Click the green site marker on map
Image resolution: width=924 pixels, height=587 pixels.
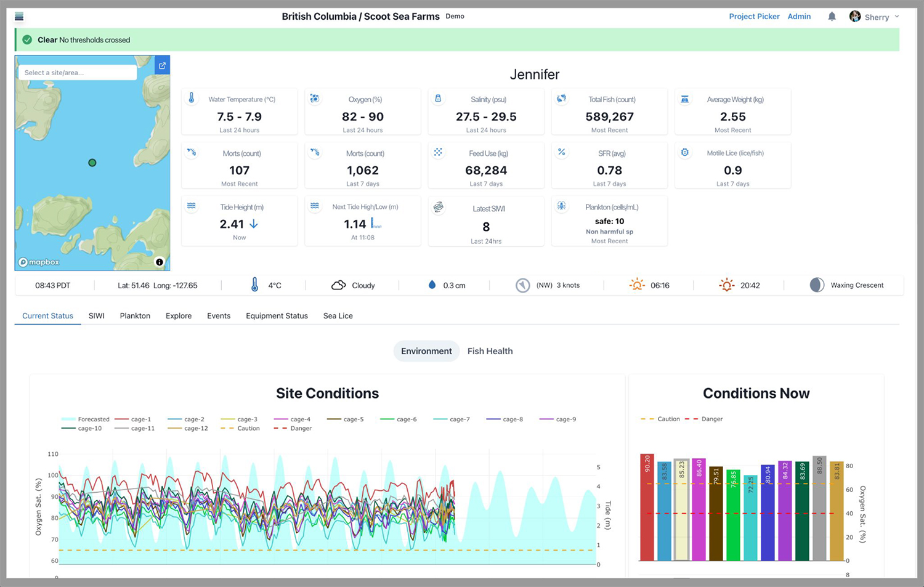click(x=92, y=163)
